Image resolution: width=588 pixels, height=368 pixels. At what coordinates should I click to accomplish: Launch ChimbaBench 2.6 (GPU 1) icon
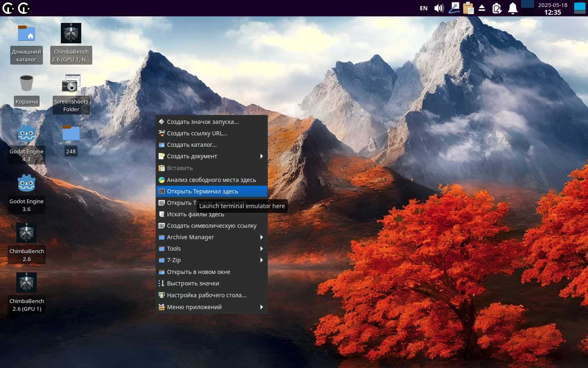(x=27, y=283)
